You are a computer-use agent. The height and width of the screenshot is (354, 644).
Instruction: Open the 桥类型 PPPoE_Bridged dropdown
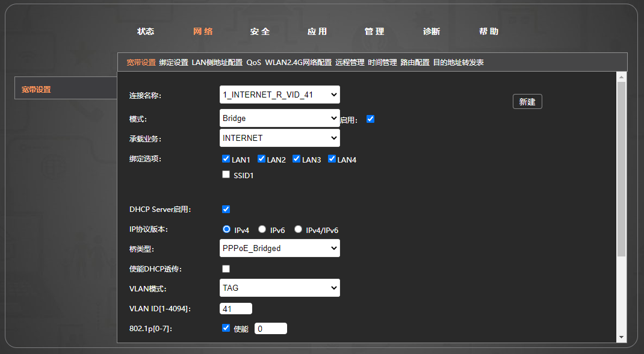(x=279, y=248)
